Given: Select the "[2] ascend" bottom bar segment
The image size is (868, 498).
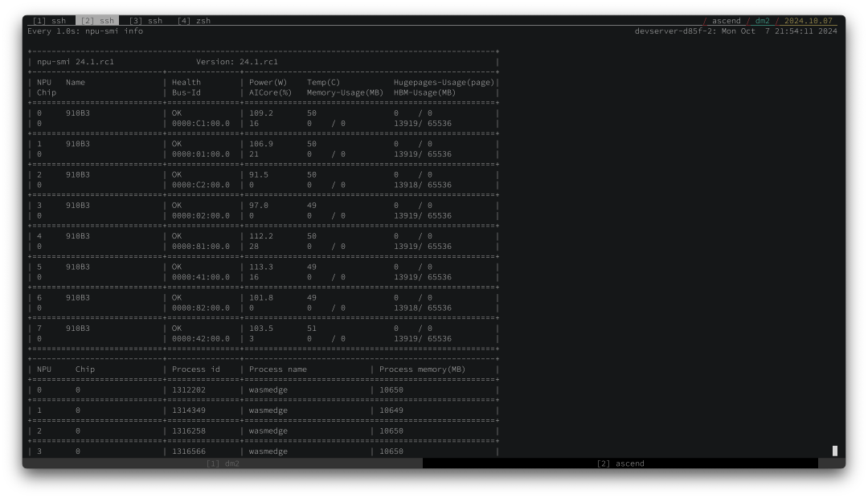Looking at the screenshot, I should point(620,463).
